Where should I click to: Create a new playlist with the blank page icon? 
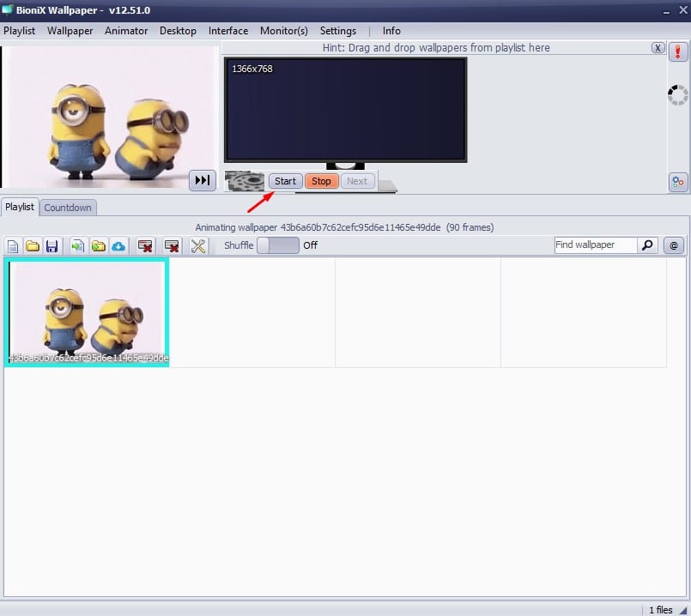click(x=13, y=245)
